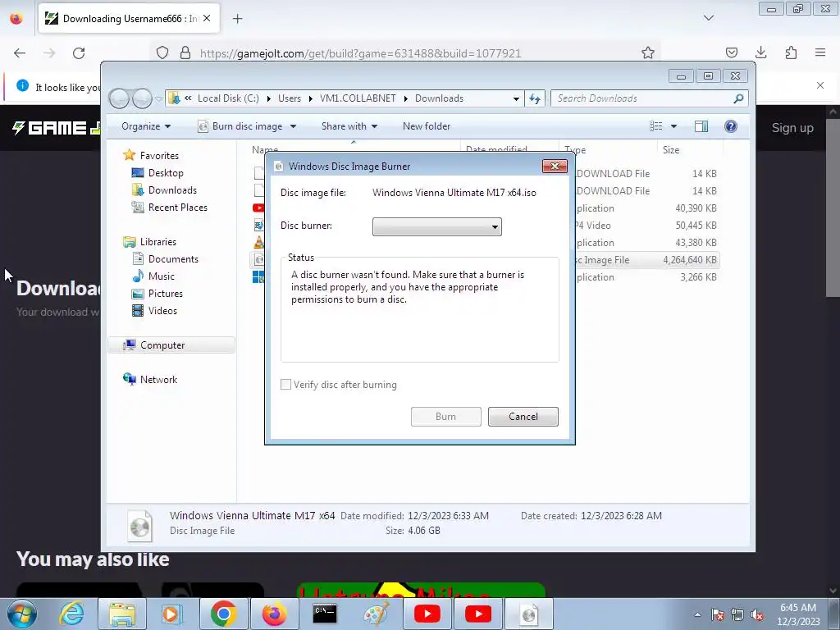Open Windows Media Player from taskbar
840x630 pixels.
pyautogui.click(x=172, y=614)
